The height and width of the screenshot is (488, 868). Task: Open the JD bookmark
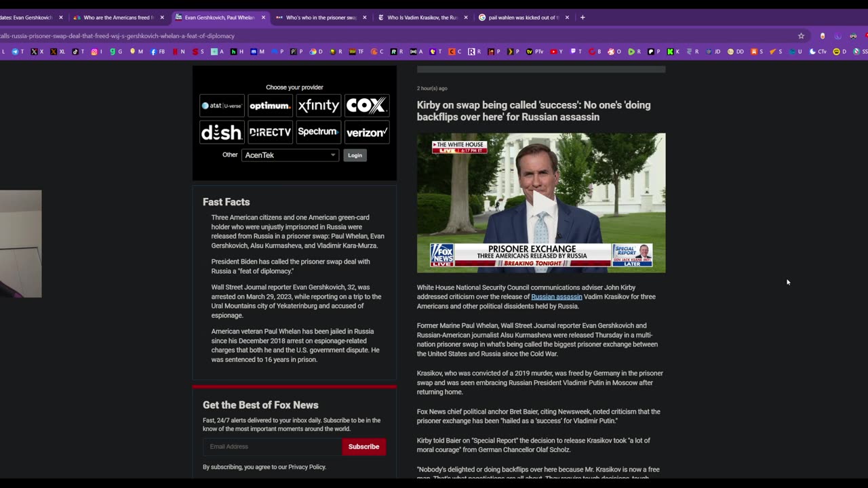713,52
